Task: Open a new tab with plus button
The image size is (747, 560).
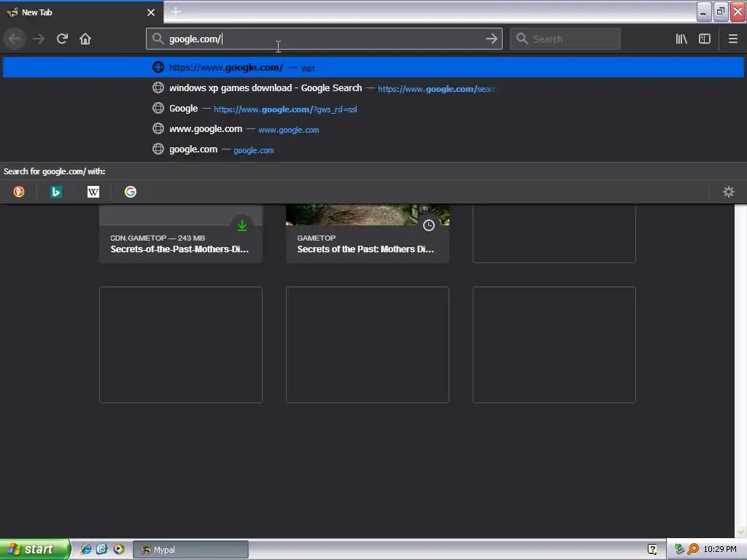Action: [x=176, y=12]
